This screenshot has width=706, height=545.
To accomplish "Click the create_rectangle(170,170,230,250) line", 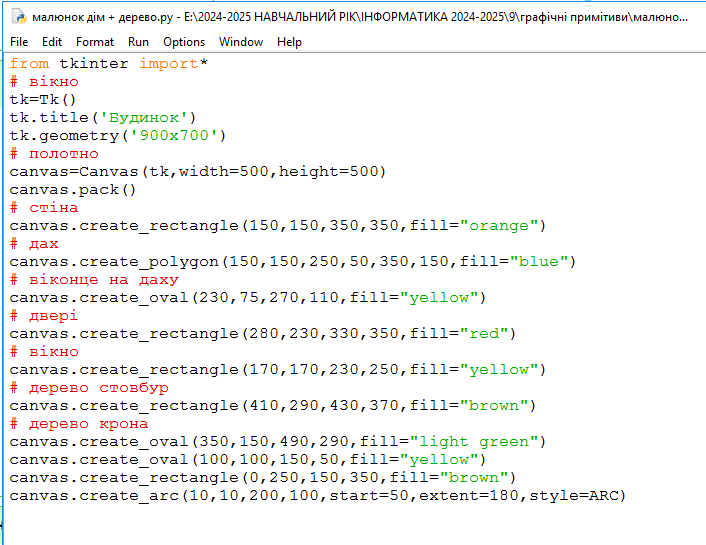I will point(278,370).
